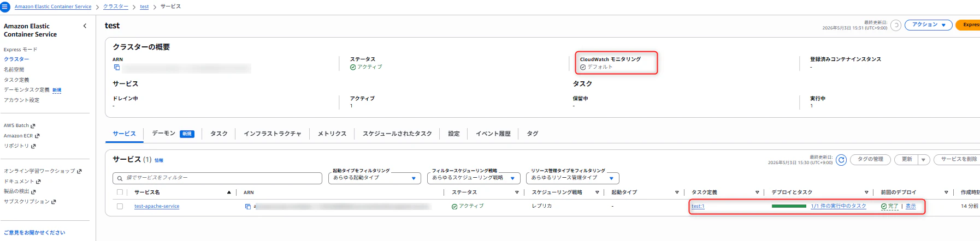This screenshot has width=980, height=241.
Task: Open task definition test:1 link
Action: click(698, 207)
